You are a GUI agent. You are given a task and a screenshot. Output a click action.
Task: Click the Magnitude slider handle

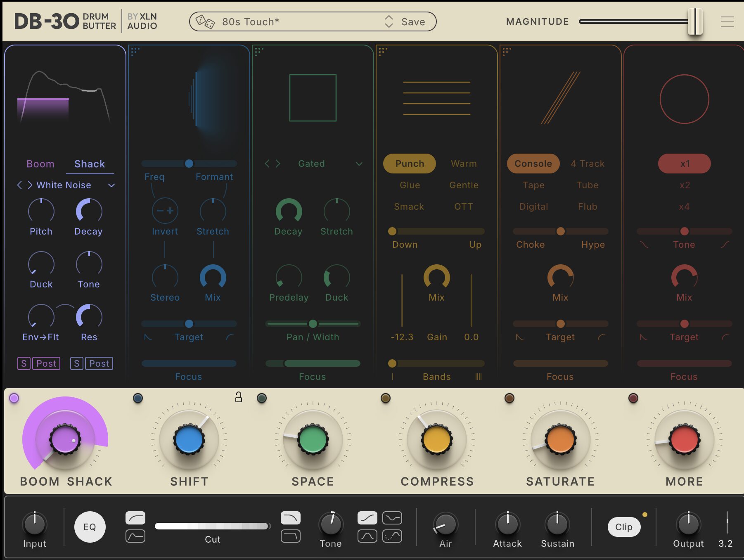click(695, 21)
